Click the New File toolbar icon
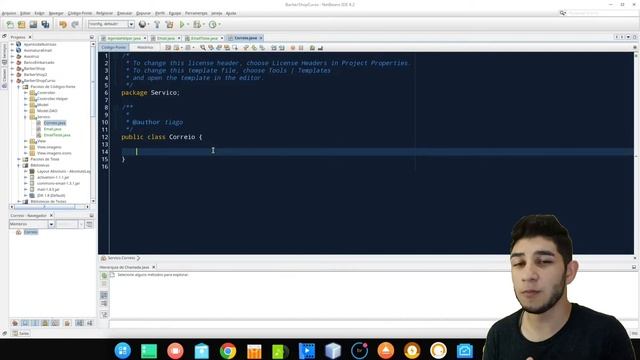640x360 pixels. 10,24
